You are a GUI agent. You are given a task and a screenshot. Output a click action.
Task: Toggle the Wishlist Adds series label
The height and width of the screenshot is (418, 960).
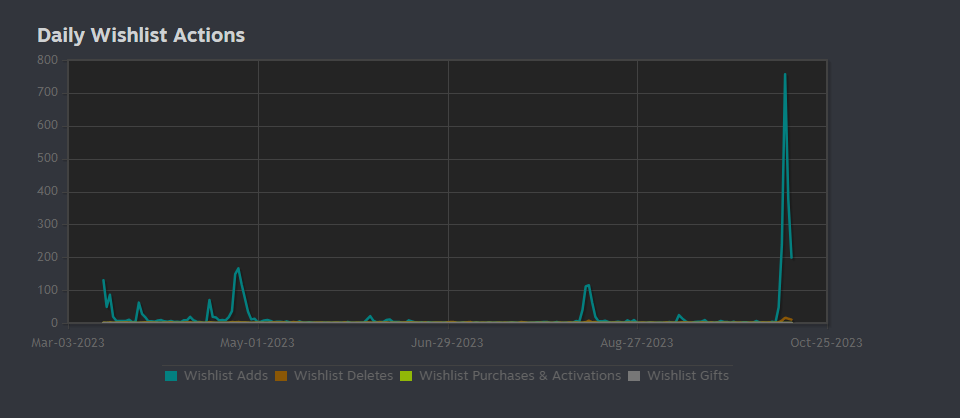(x=227, y=376)
